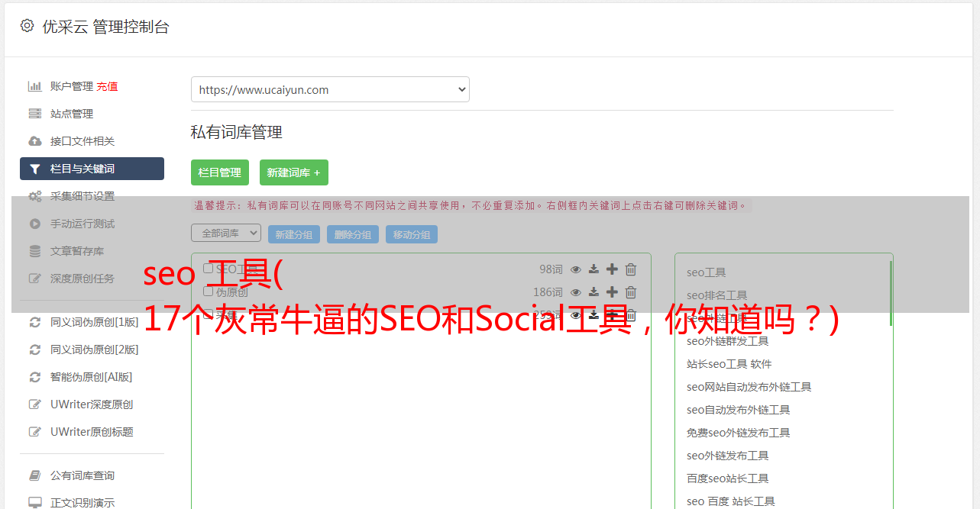The height and width of the screenshot is (509, 980).
Task: Click the bar chart icon for 账户管理
Action: [x=34, y=86]
